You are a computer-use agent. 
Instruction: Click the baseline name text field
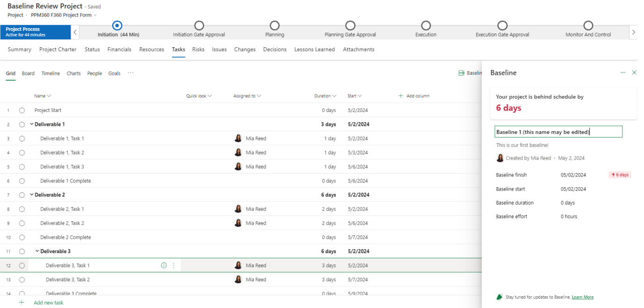pos(558,132)
